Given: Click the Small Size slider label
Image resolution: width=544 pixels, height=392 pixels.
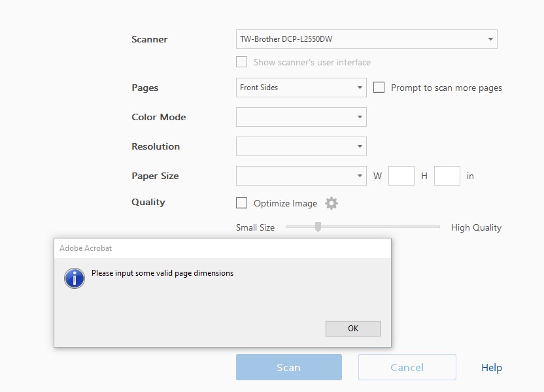Looking at the screenshot, I should 255,227.
